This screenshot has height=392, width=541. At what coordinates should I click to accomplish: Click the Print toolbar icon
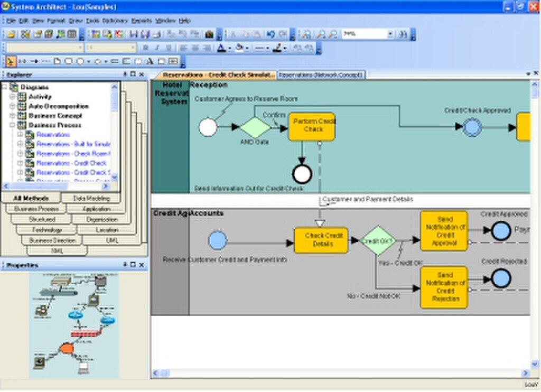coord(157,34)
